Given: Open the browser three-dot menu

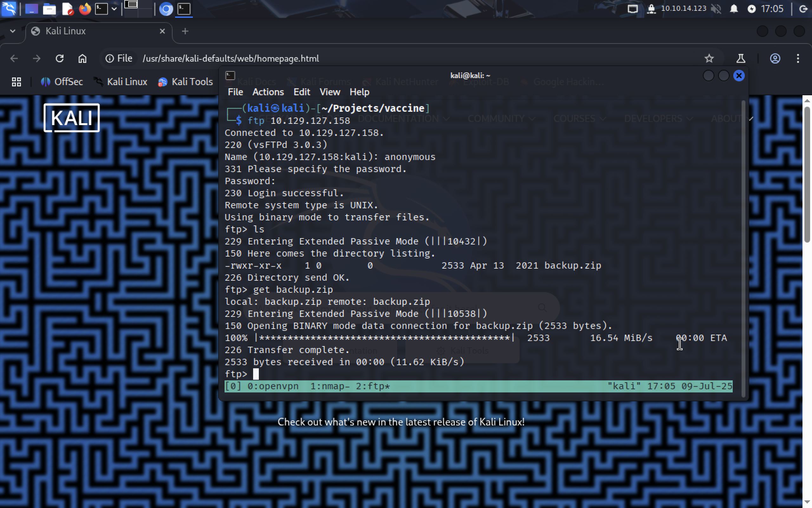Looking at the screenshot, I should tap(798, 58).
